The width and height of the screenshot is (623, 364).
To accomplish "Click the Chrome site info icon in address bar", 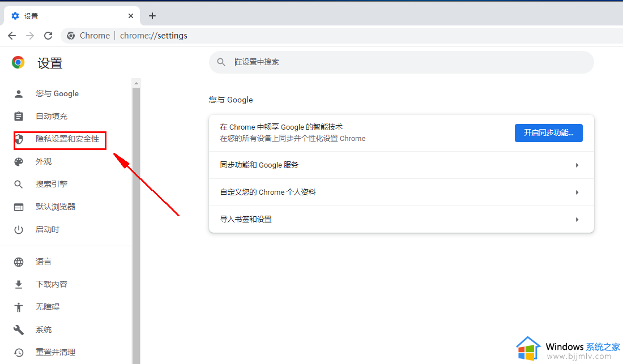I will pyautogui.click(x=71, y=36).
